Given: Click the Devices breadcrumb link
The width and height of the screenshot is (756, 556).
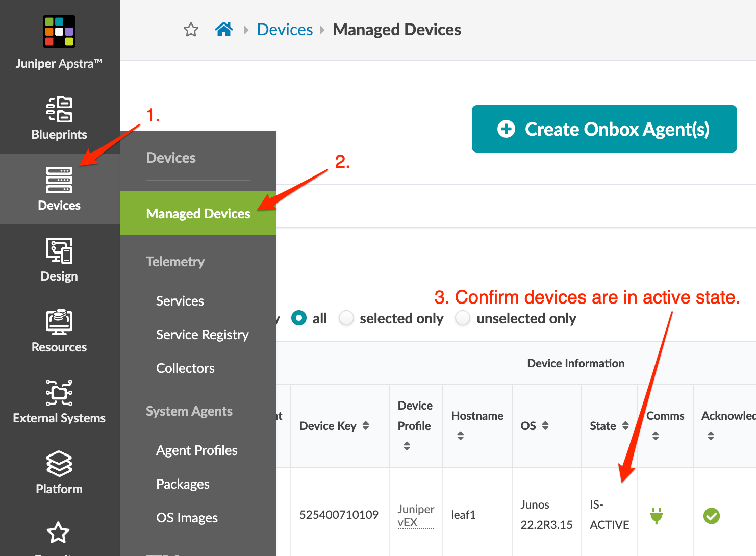Looking at the screenshot, I should (x=285, y=30).
